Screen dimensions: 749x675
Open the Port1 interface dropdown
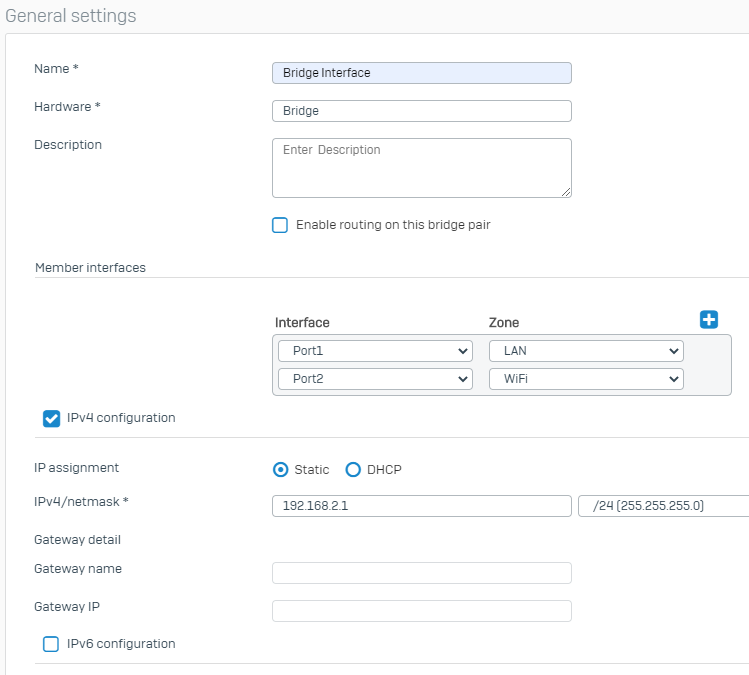(x=373, y=351)
